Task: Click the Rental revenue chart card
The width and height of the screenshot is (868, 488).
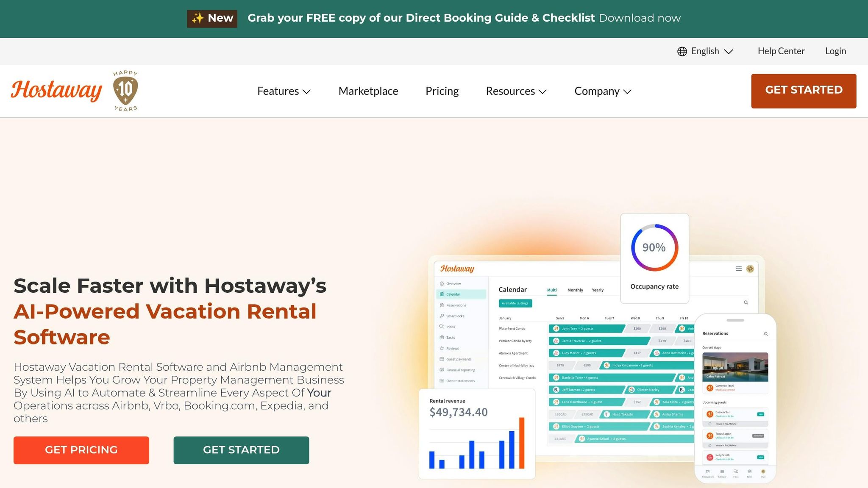Action: (476, 434)
